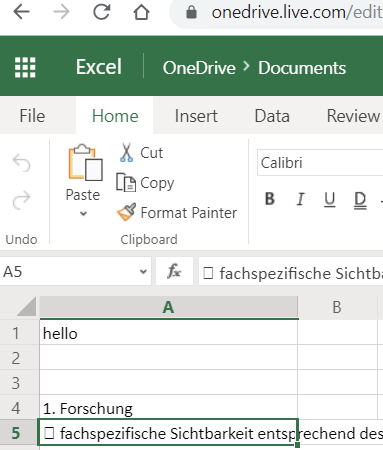Screen dimensions: 383x450
Task: Open the Name Box dropdown
Action: pos(143,271)
